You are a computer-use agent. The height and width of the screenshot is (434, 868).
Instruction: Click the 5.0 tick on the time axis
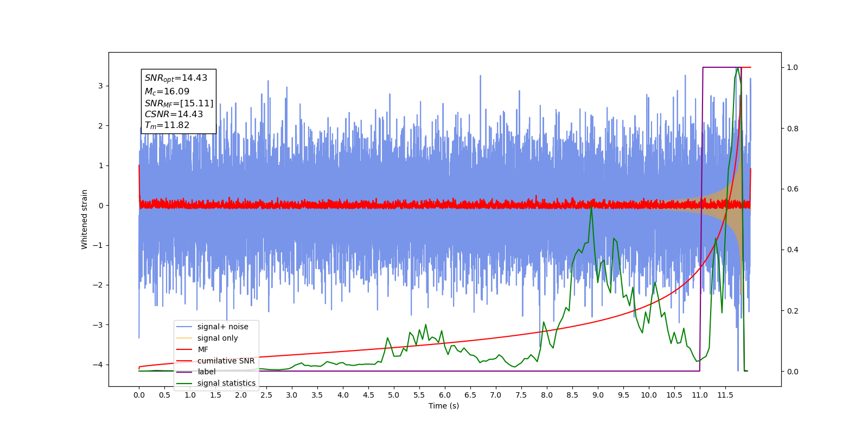[x=394, y=395]
